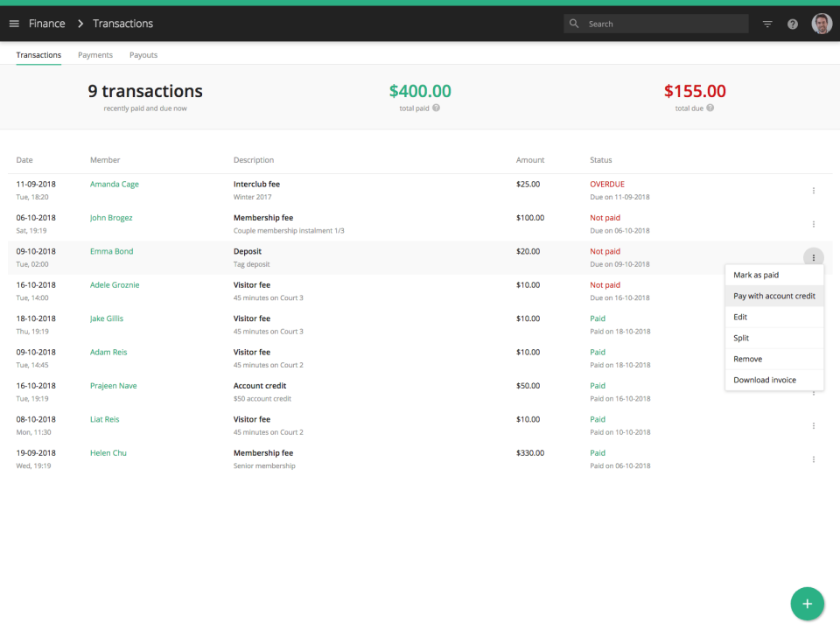Go to Finance breadcrumb

click(x=46, y=24)
